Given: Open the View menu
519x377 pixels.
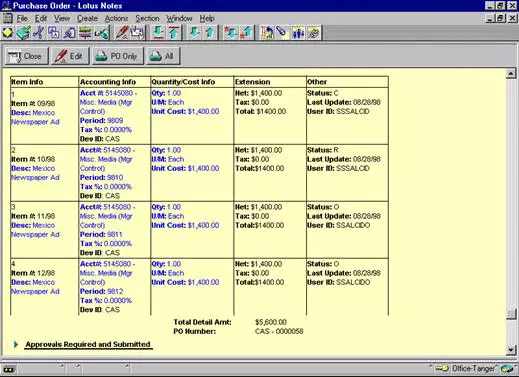Looking at the screenshot, I should [x=62, y=18].
